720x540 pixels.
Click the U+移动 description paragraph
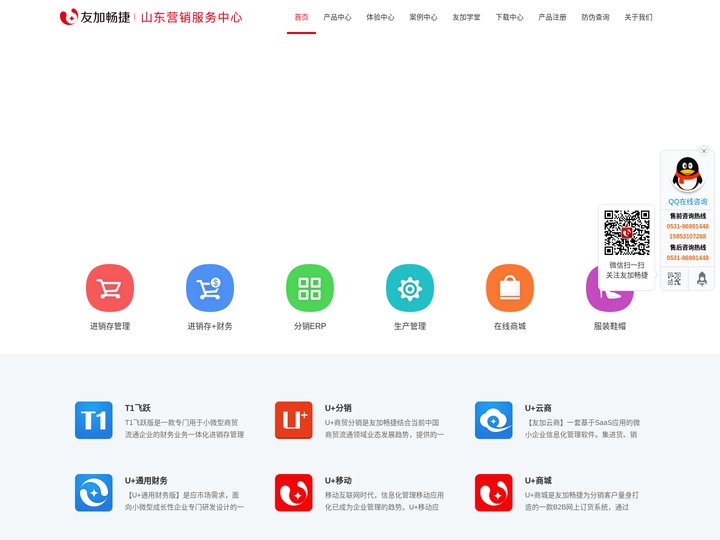[384, 501]
